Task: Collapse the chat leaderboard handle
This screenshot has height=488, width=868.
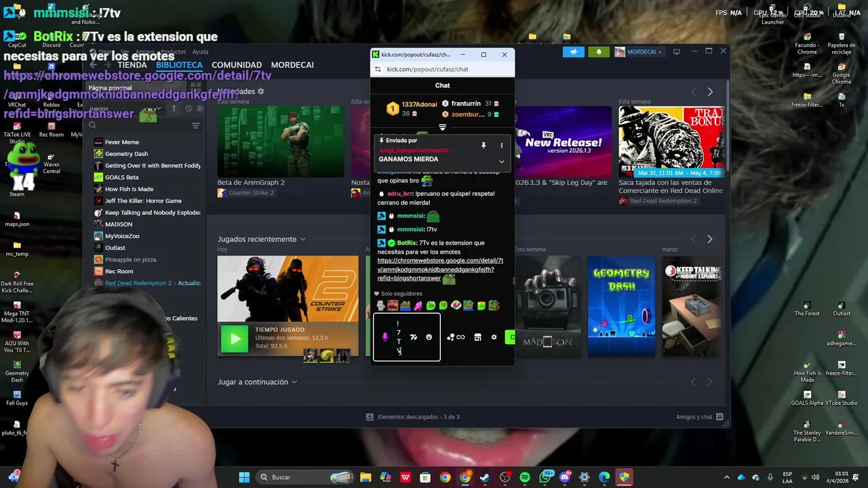Action: click(x=442, y=127)
